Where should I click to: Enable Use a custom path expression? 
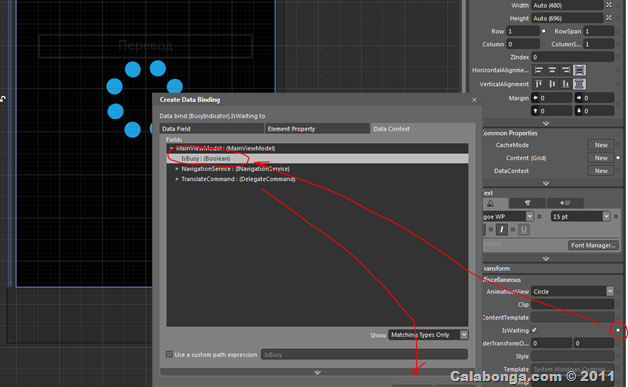[169, 354]
